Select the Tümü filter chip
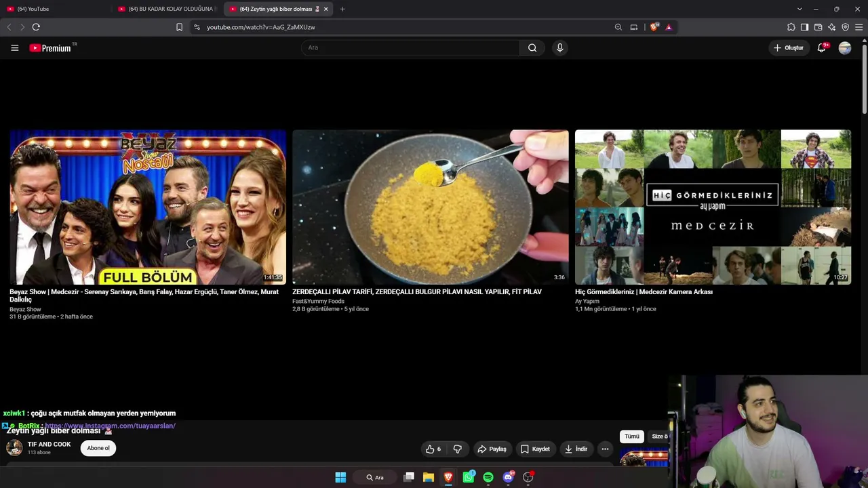Image resolution: width=868 pixels, height=488 pixels. point(632,436)
